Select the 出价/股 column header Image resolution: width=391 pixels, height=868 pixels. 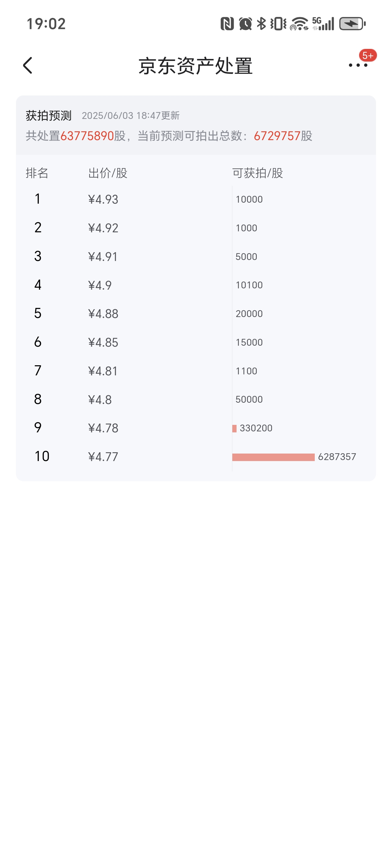[108, 173]
